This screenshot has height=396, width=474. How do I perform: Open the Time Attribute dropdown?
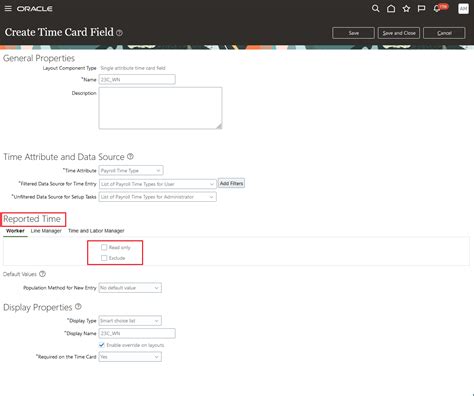click(x=131, y=170)
